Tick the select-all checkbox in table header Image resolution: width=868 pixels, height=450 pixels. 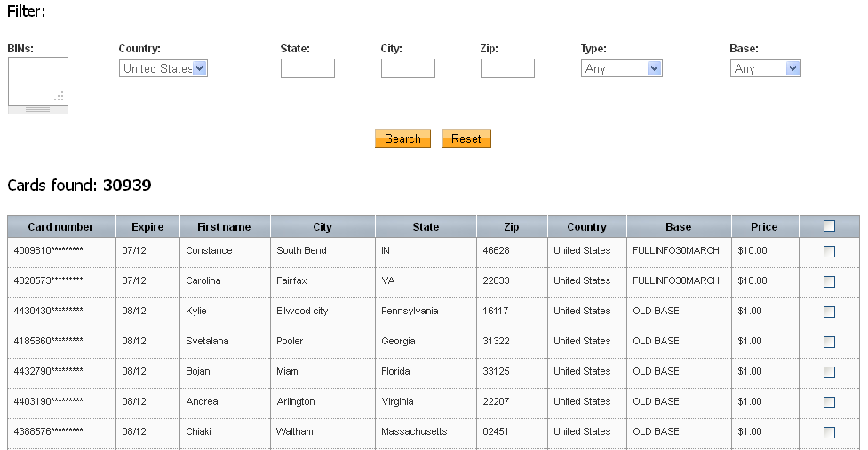coord(829,225)
